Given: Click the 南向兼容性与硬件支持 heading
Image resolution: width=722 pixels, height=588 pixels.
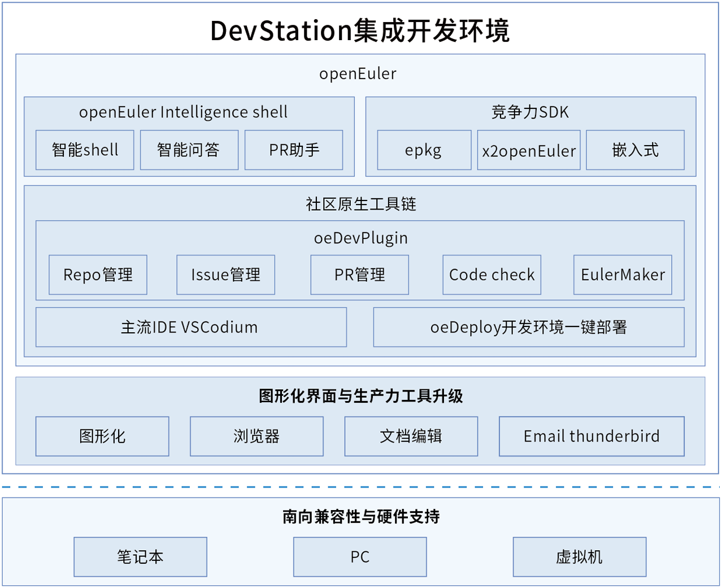Looking at the screenshot, I should point(361,516).
